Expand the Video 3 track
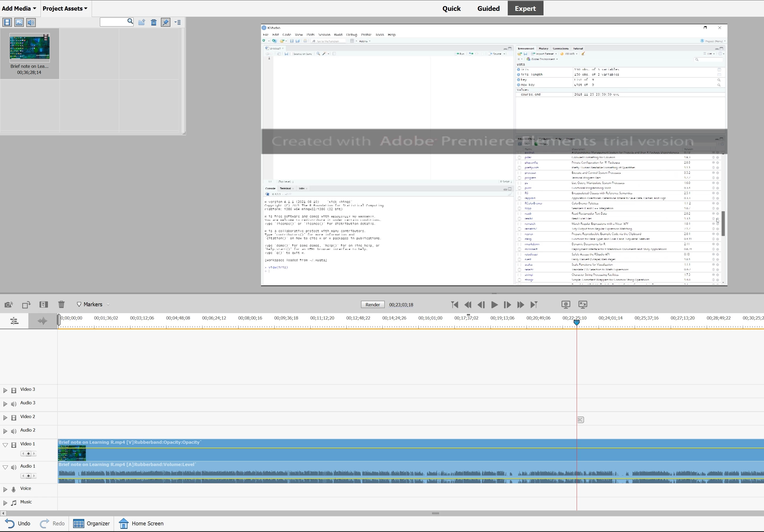This screenshot has height=532, width=764. [5, 390]
